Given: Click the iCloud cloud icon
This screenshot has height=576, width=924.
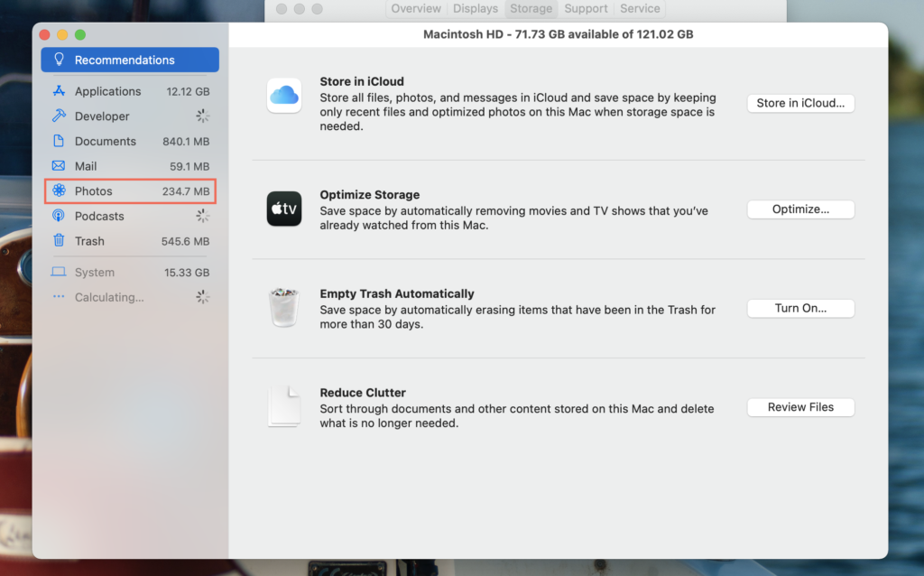Looking at the screenshot, I should (x=284, y=96).
